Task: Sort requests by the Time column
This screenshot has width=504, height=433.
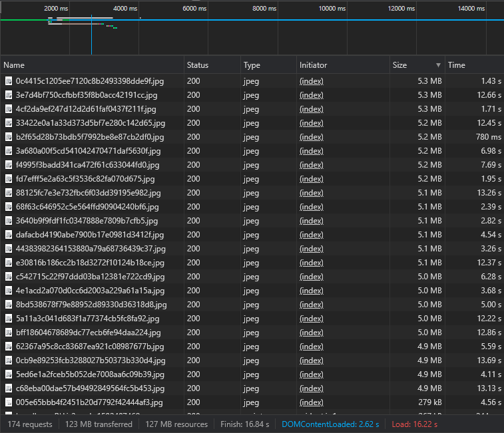Action: coord(457,65)
